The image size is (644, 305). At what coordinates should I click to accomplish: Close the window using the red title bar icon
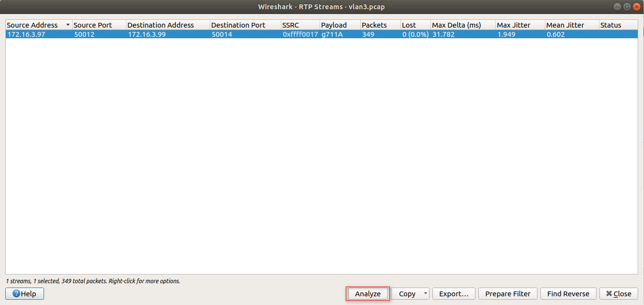(636, 7)
